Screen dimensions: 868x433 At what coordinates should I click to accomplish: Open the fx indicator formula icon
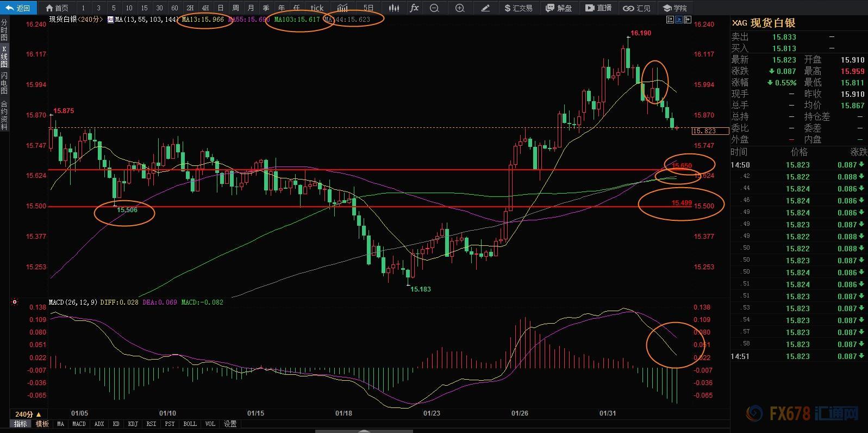pyautogui.click(x=414, y=8)
